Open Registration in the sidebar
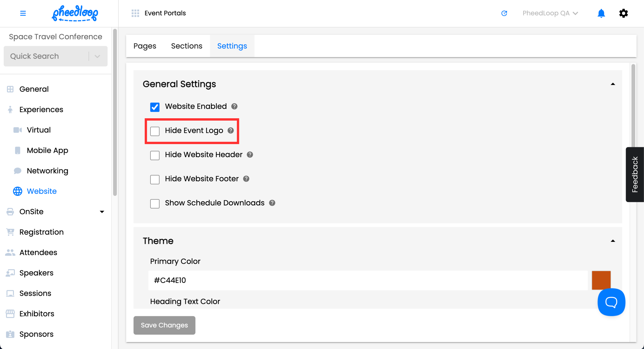This screenshot has height=349, width=644. [x=42, y=232]
